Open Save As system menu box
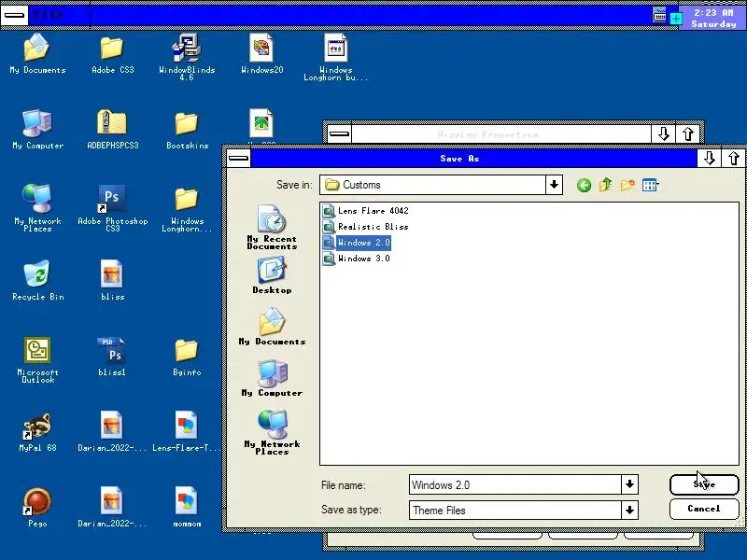This screenshot has height=560, width=747. point(238,158)
